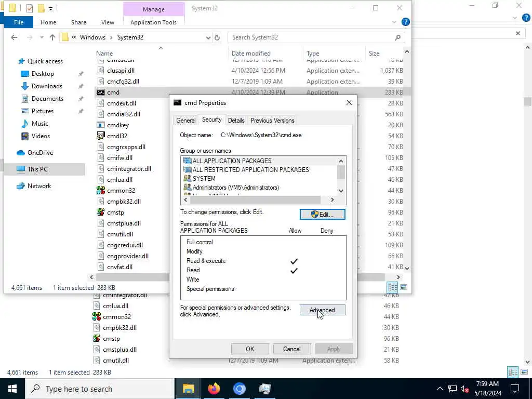Click the Properties quick access icon
Screen dimensions: 532x399
pos(30,8)
